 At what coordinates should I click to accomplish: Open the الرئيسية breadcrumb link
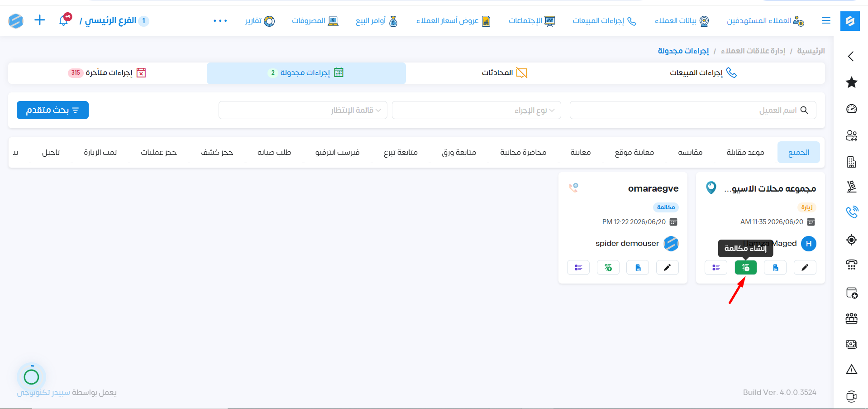[811, 51]
